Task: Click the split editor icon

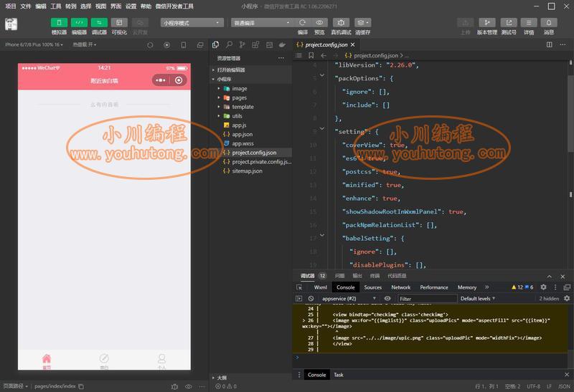Action: pos(550,44)
